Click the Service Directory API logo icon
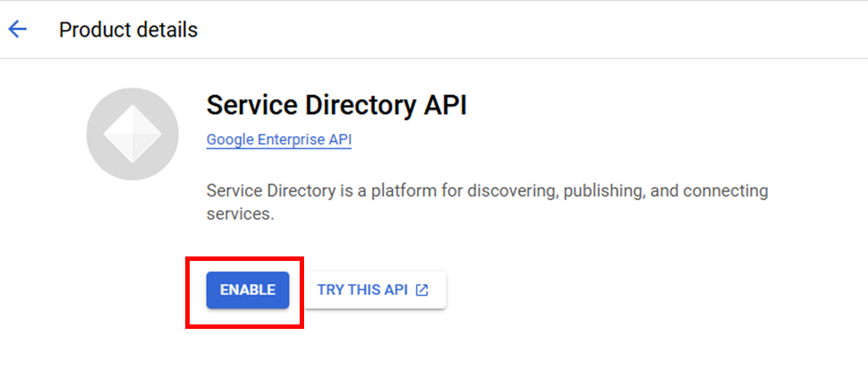Viewport: 868px width, 371px height. [132, 135]
